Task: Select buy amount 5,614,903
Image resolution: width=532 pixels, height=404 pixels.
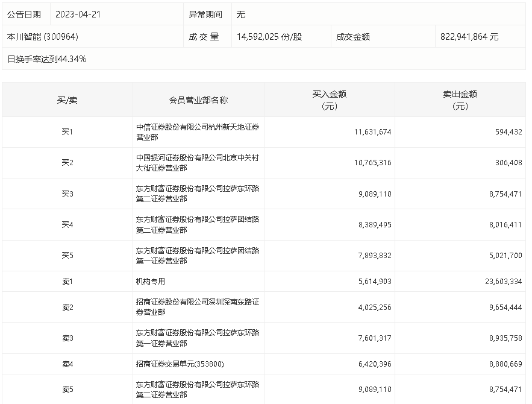Action: point(375,282)
